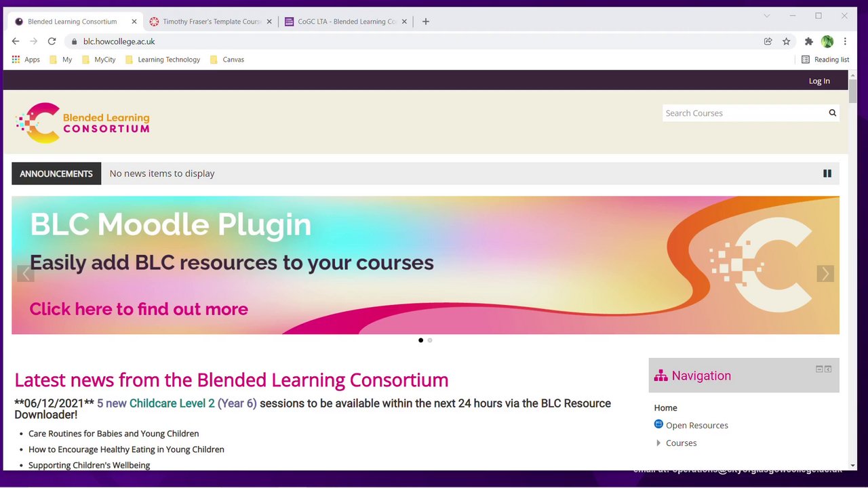Switch to Blended Learning Consortium tab
868x488 pixels.
pos(76,22)
